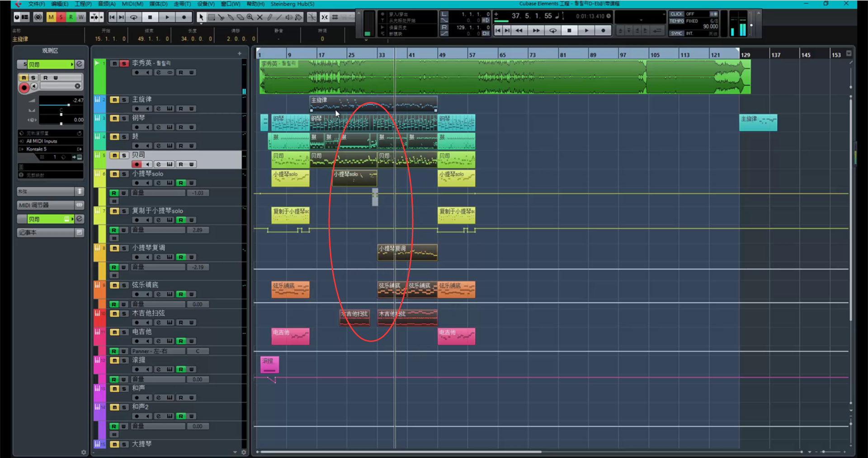Click Rewind in the transport panel
This screenshot has width=868, height=458.
(519, 30)
